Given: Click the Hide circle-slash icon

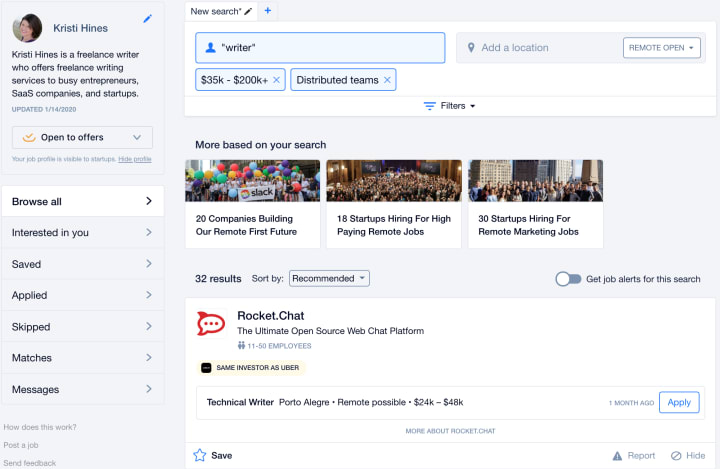Looking at the screenshot, I should click(676, 456).
